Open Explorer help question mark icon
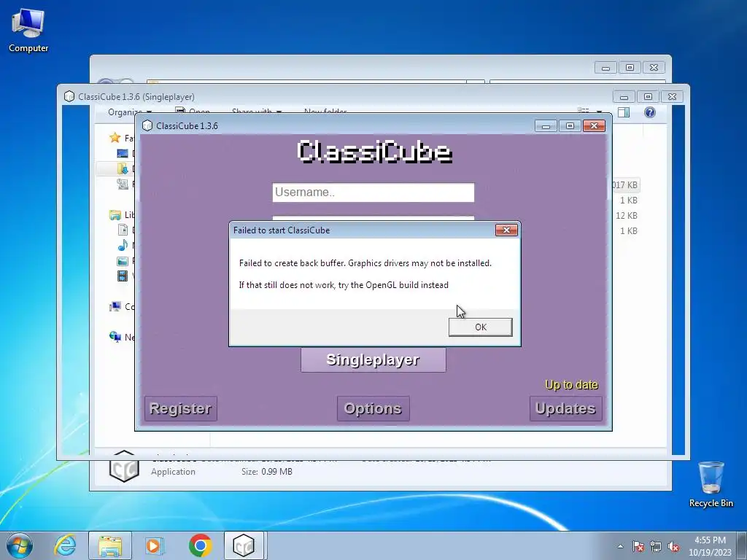The height and width of the screenshot is (560, 747). (650, 112)
